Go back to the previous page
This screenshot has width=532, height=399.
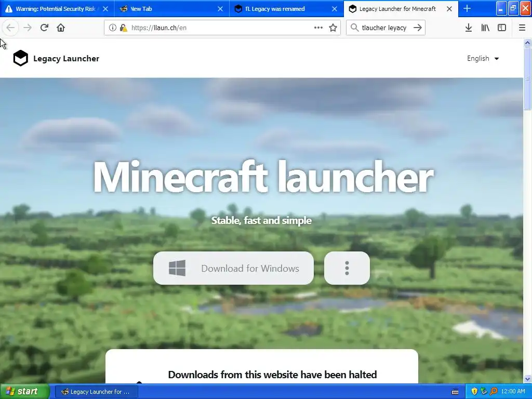10,28
